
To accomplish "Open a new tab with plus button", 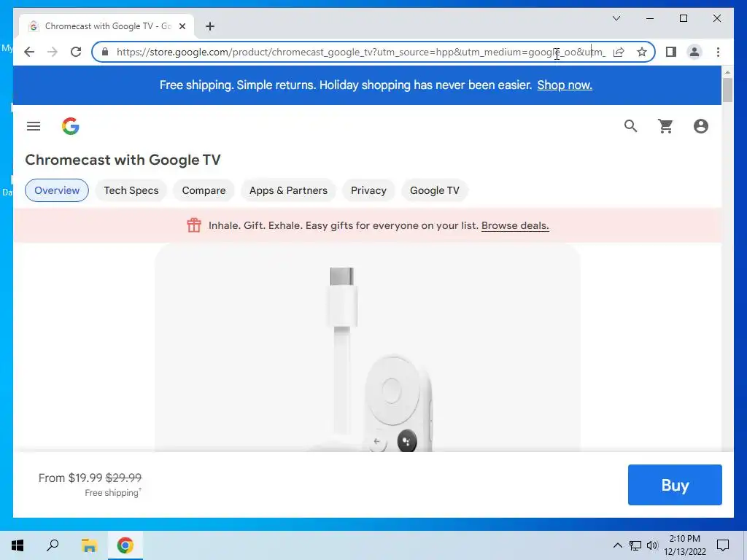I will click(x=210, y=26).
